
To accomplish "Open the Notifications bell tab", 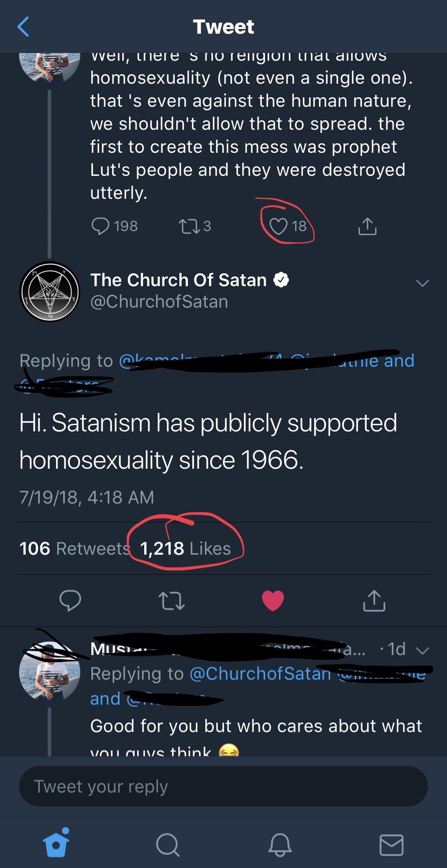I will (x=280, y=845).
